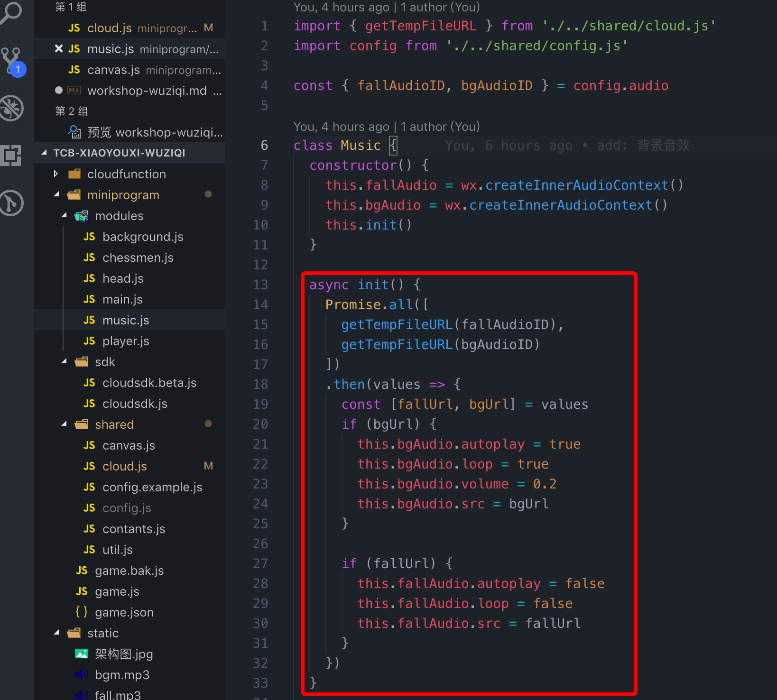777x700 pixels.
Task: Click the cloudfunction folder icon
Action: click(x=74, y=174)
